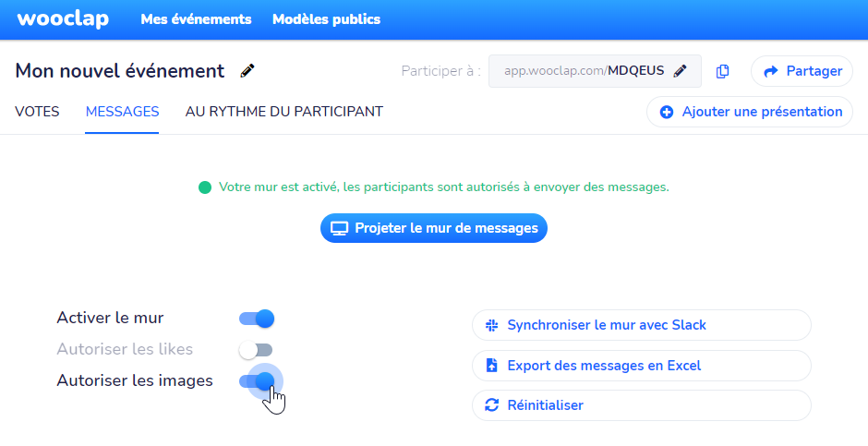Select the MESSAGES tab

(122, 112)
